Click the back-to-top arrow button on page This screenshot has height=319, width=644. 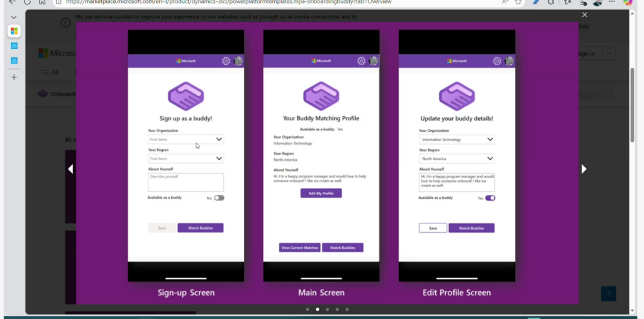pyautogui.click(x=608, y=293)
